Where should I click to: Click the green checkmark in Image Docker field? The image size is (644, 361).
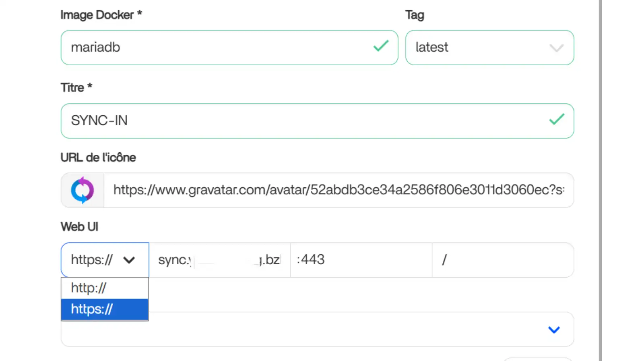[381, 46]
